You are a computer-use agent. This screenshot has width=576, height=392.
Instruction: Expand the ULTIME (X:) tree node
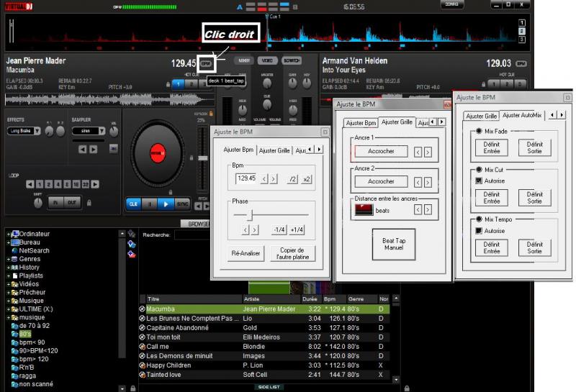pyautogui.click(x=9, y=309)
